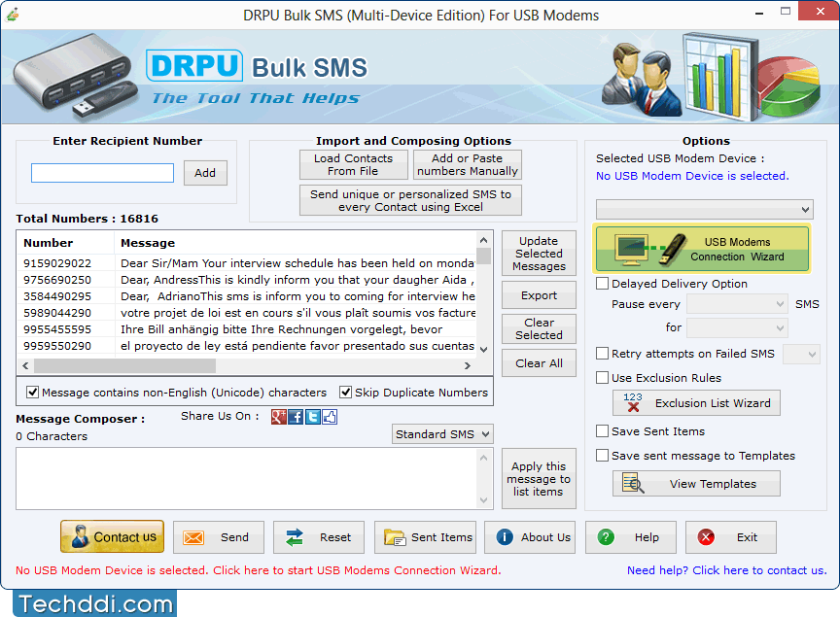Select row with number 9159029022
The image size is (840, 617).
pos(247,263)
